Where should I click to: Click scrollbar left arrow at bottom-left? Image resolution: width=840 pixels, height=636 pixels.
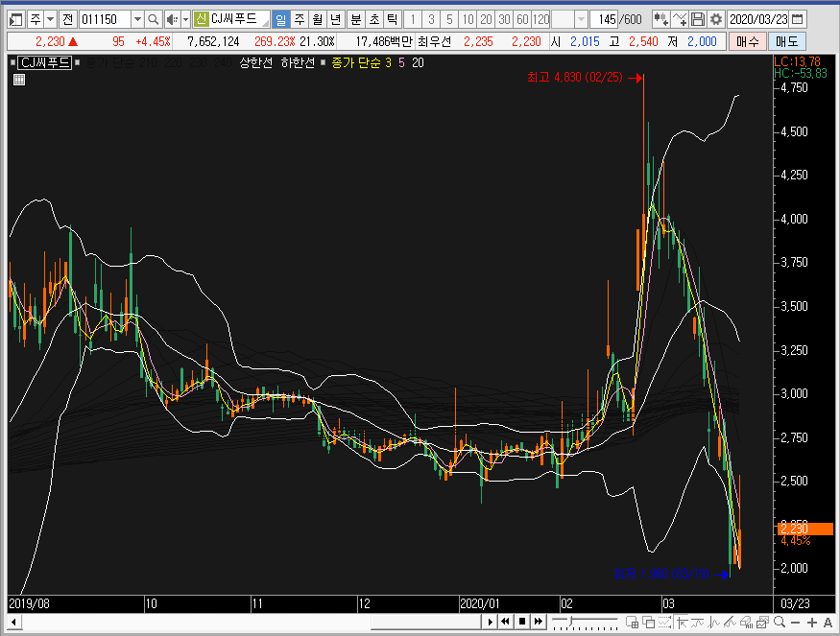14,622
